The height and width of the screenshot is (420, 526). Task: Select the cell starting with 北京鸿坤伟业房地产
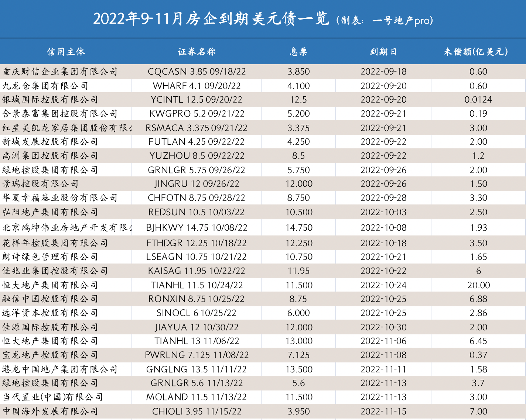point(67,228)
